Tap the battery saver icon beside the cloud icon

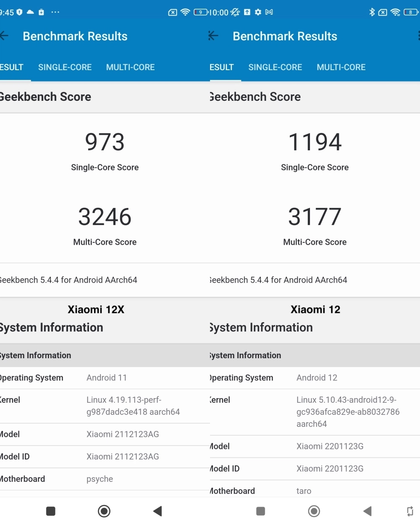[x=41, y=12]
